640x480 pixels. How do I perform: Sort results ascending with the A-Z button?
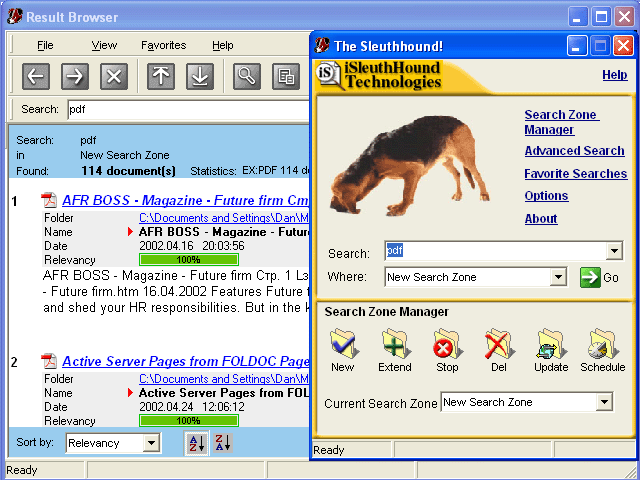[x=197, y=443]
